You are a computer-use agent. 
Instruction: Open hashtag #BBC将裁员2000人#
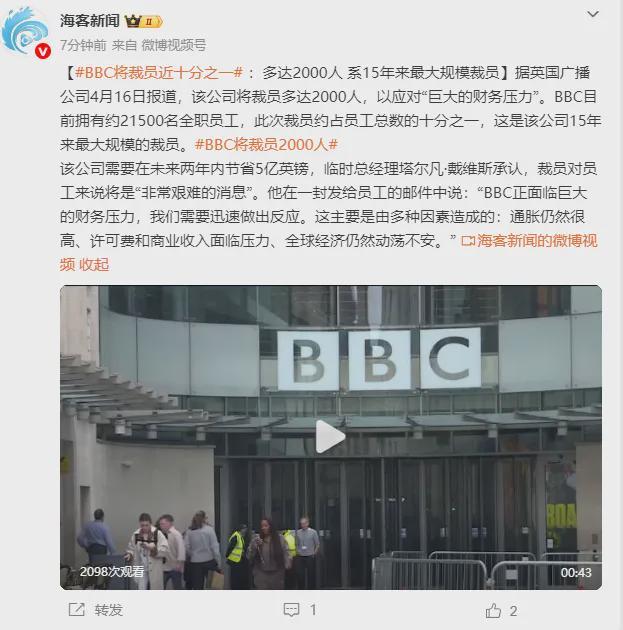coord(266,145)
